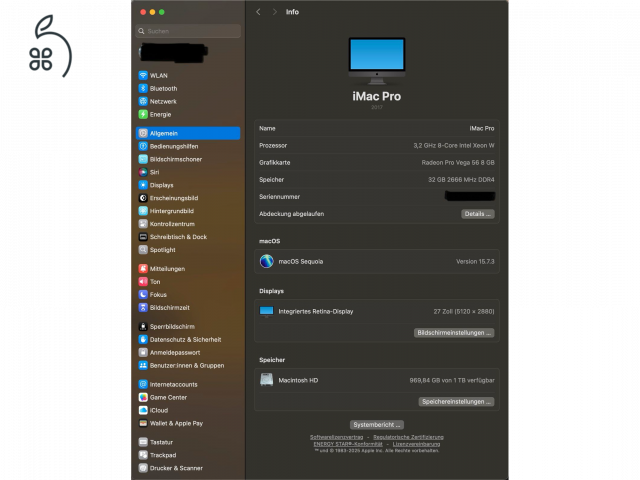The image size is (640, 480).
Task: Open the Benutzer:innen & Gruppen icon
Action: pos(143,365)
